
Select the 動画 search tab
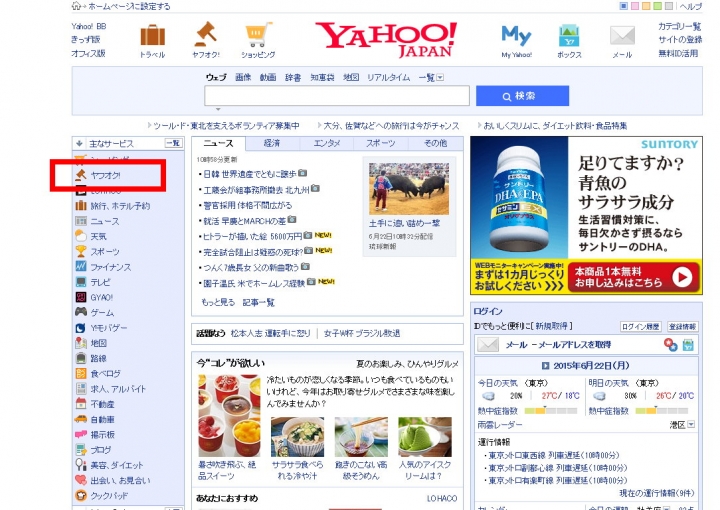[x=268, y=77]
